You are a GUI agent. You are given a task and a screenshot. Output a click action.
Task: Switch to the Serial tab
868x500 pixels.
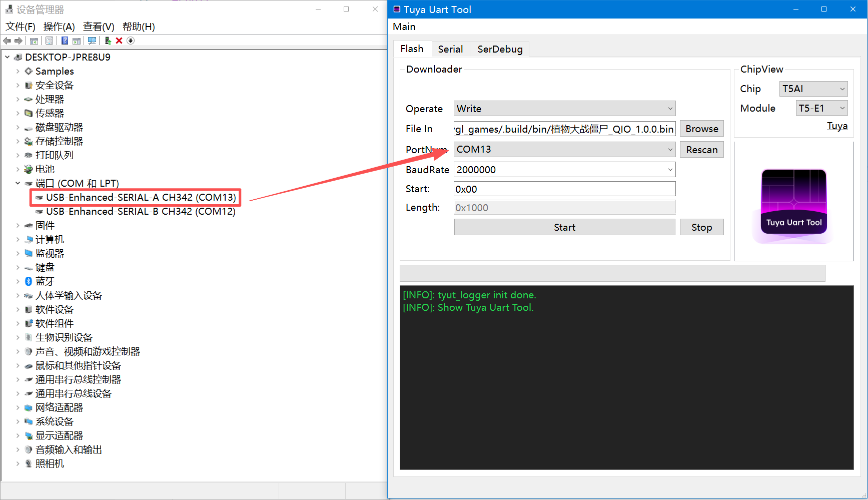coord(450,49)
